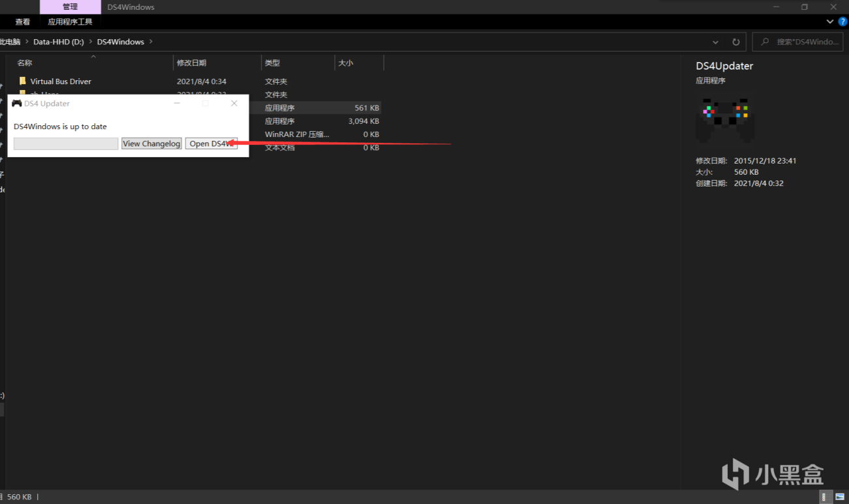Sort files by 名称 column header

tap(25, 63)
